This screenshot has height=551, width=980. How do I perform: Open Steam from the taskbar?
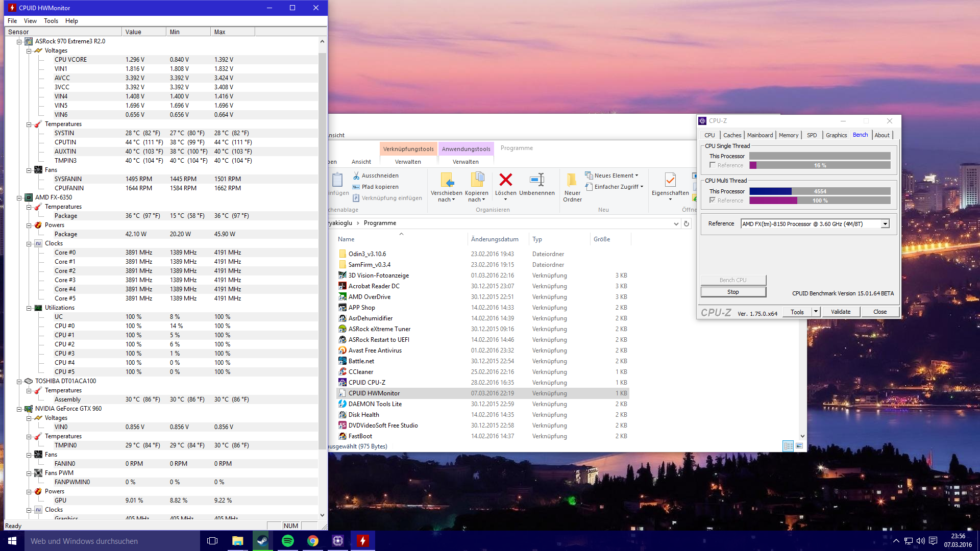pyautogui.click(x=262, y=541)
